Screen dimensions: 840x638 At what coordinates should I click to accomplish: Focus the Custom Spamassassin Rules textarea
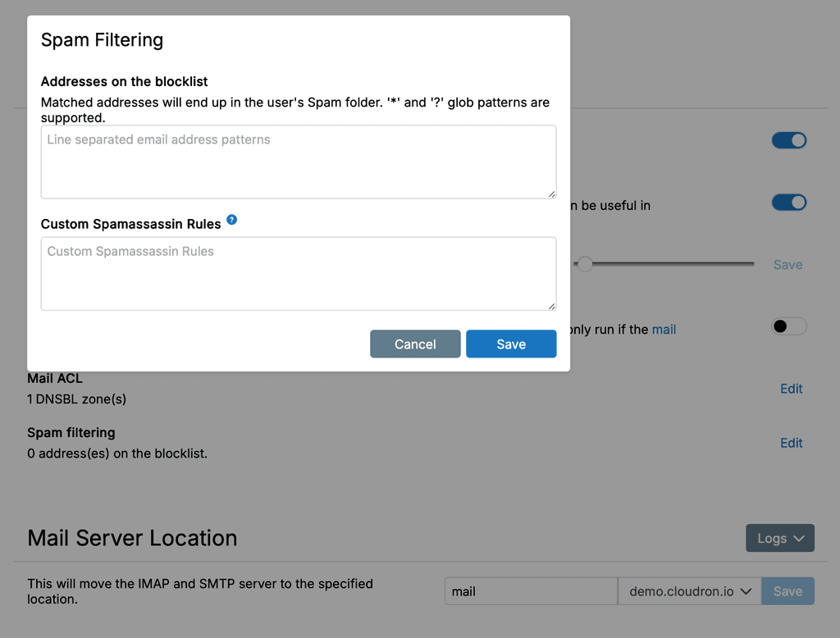click(299, 274)
